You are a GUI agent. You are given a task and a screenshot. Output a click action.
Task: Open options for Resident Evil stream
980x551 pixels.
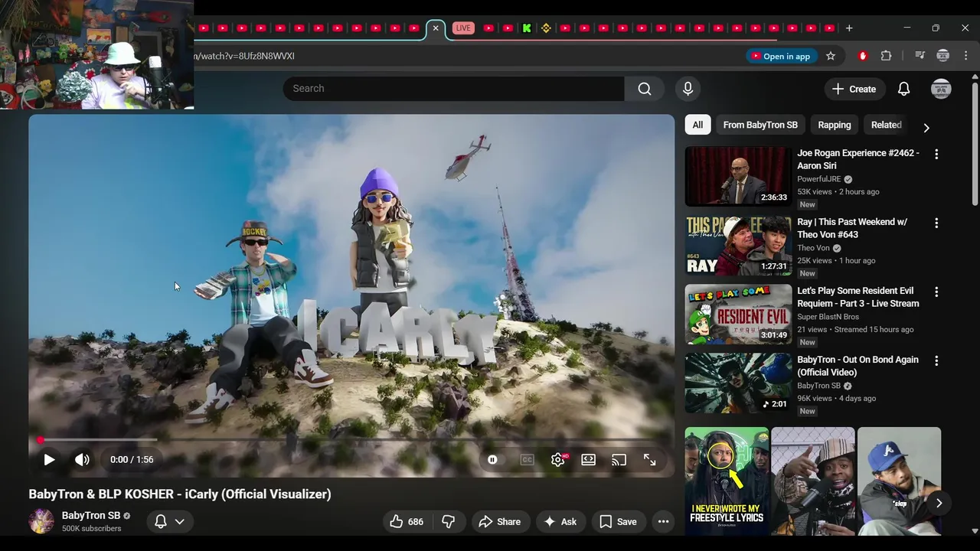936,292
